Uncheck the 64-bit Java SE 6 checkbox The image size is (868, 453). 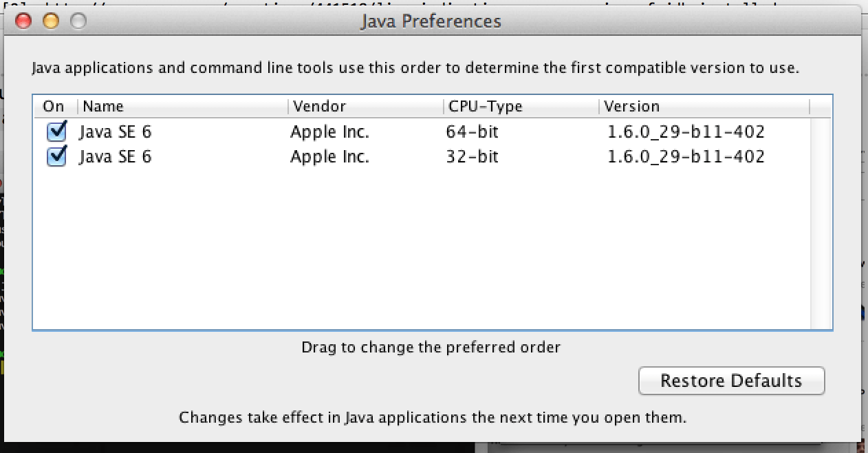click(x=56, y=131)
